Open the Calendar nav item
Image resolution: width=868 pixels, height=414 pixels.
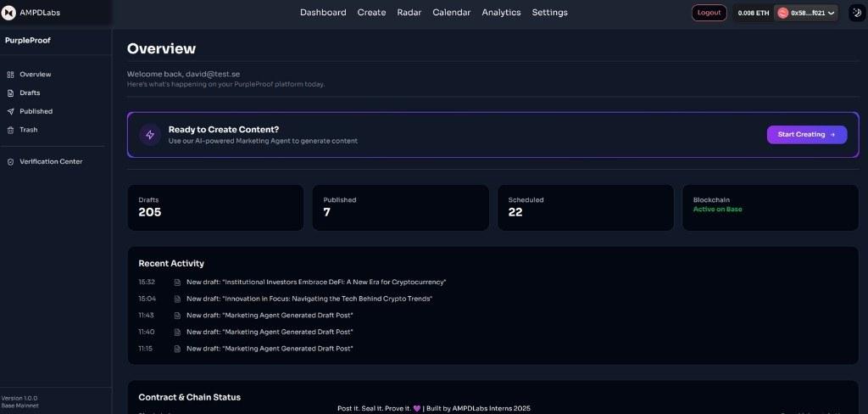[x=452, y=12]
